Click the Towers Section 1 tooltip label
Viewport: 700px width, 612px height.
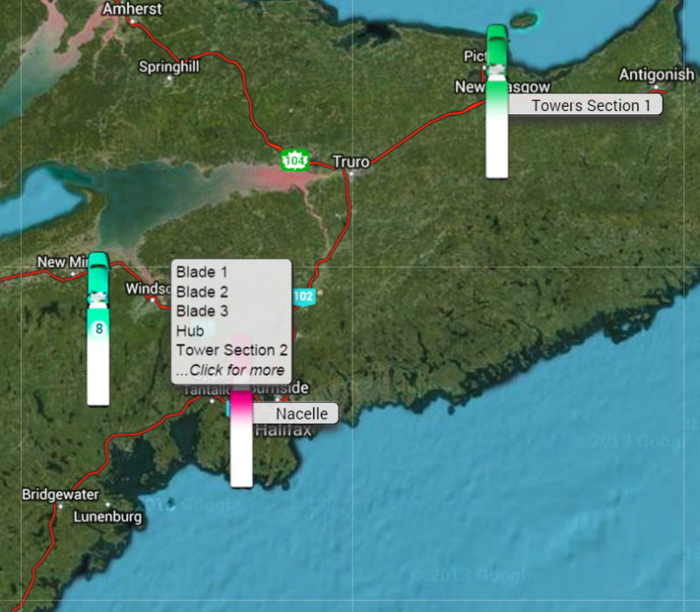pyautogui.click(x=591, y=106)
